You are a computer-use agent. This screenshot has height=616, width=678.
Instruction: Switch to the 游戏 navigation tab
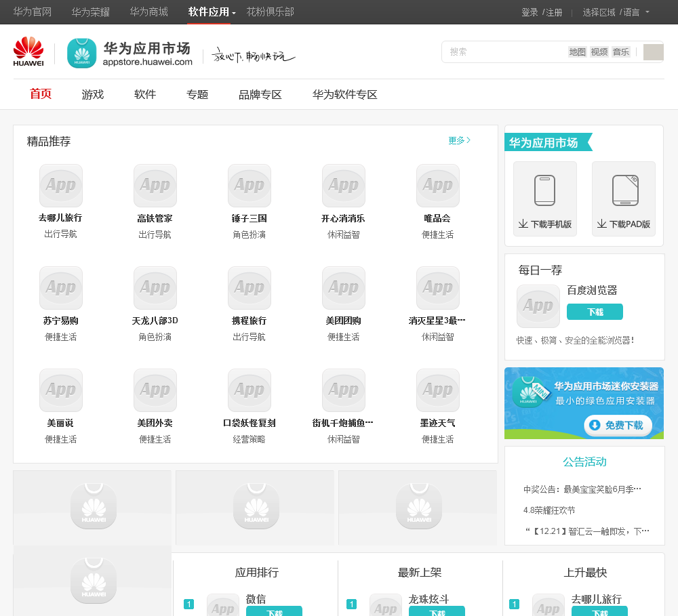coord(93,94)
